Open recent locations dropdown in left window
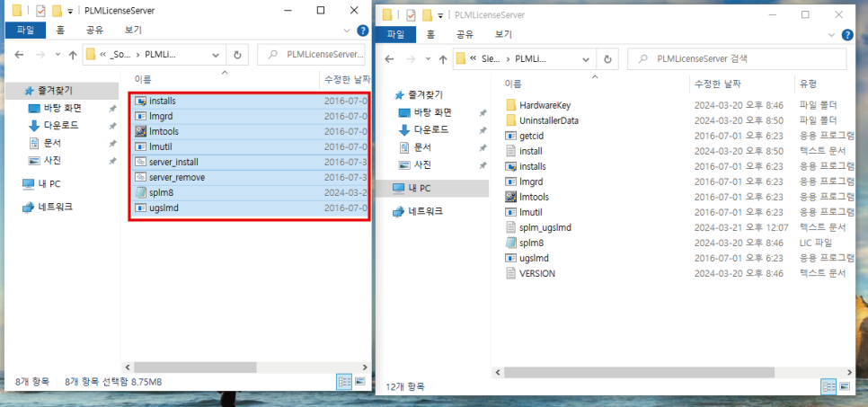Viewport: 868px width, 407px height. [x=58, y=55]
